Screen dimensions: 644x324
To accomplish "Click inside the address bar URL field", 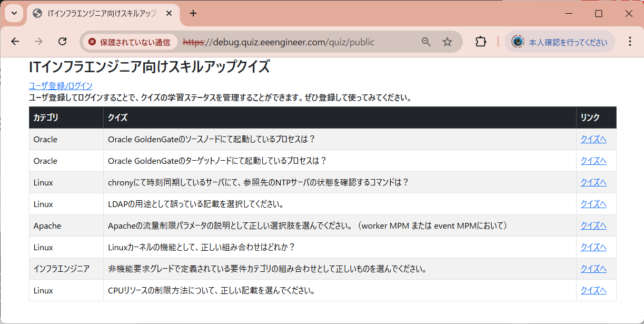I will [x=290, y=41].
